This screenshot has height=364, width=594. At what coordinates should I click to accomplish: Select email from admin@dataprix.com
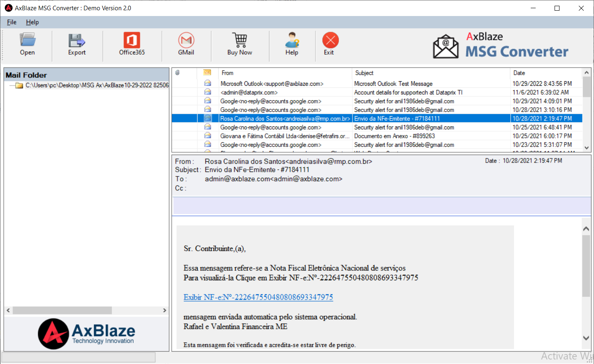click(377, 92)
